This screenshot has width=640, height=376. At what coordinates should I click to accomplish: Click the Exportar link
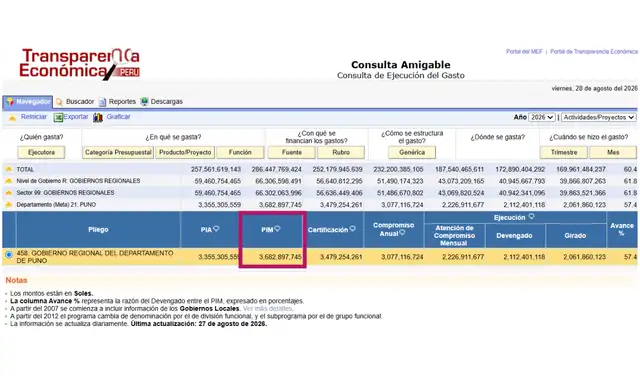point(76,117)
